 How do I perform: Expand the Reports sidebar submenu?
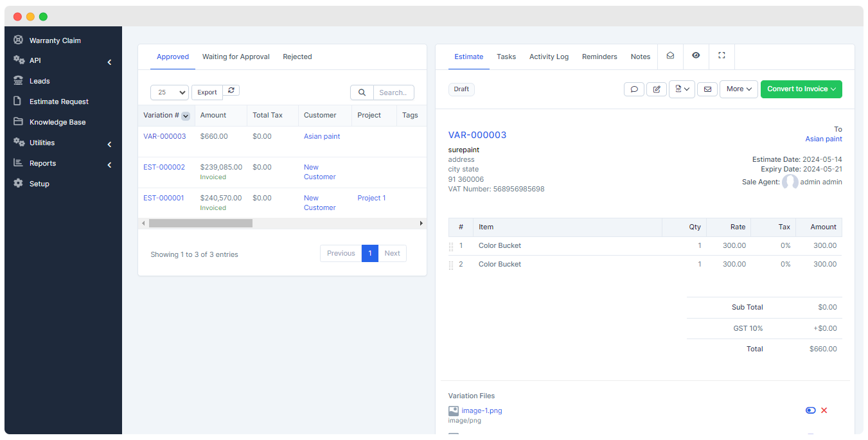coord(109,165)
